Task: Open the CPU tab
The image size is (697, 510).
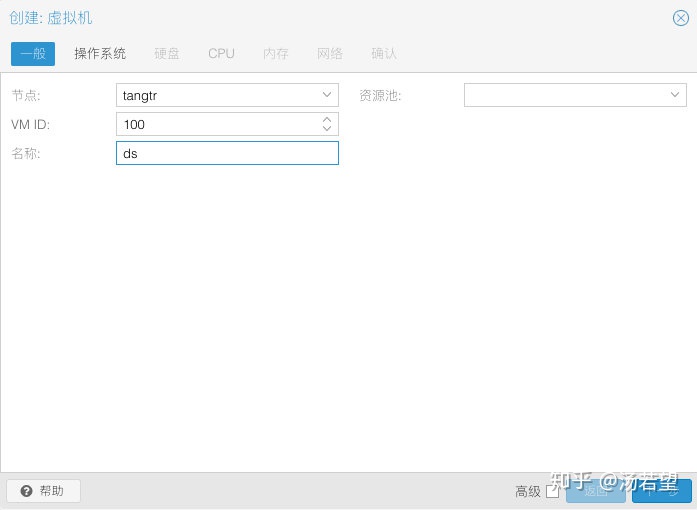Action: click(221, 54)
